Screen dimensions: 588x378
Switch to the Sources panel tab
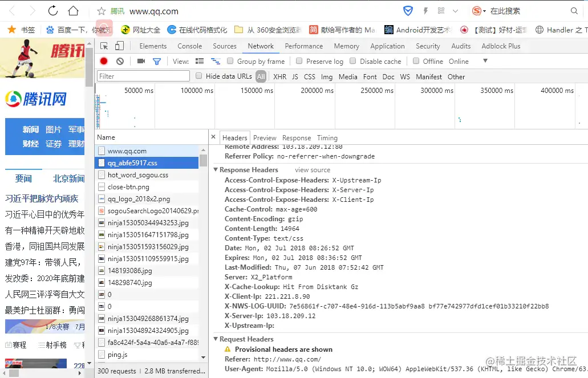point(225,46)
